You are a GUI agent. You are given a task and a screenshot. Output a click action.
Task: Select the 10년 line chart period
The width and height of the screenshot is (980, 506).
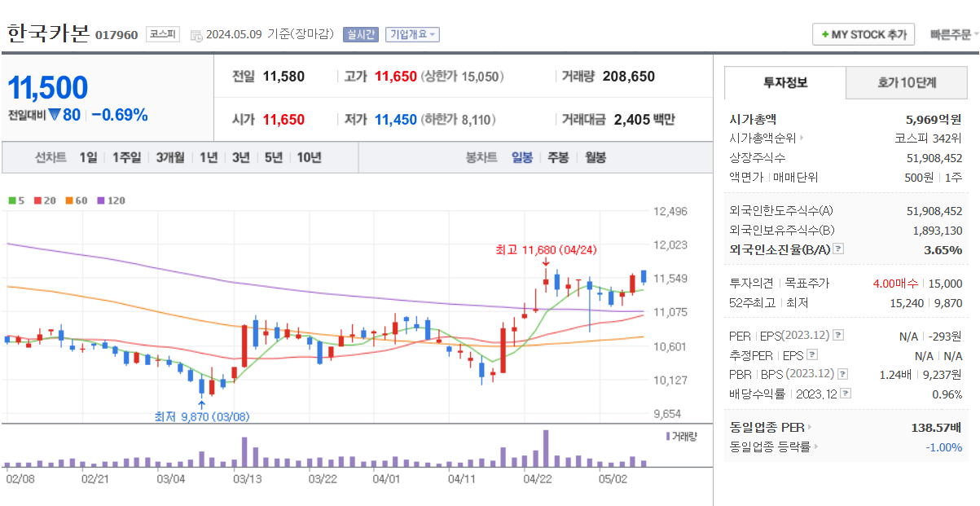click(x=309, y=157)
